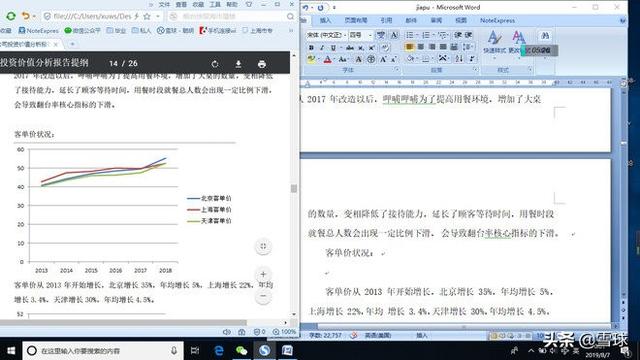
Task: Open the Insert ribbon tab in Word
Action: pyautogui.click(x=325, y=20)
